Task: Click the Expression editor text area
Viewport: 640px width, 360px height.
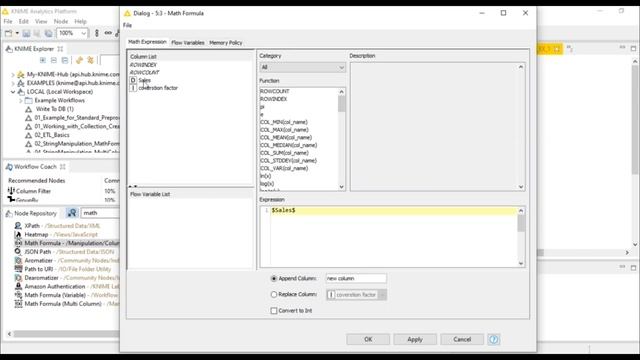Action: coord(393,237)
